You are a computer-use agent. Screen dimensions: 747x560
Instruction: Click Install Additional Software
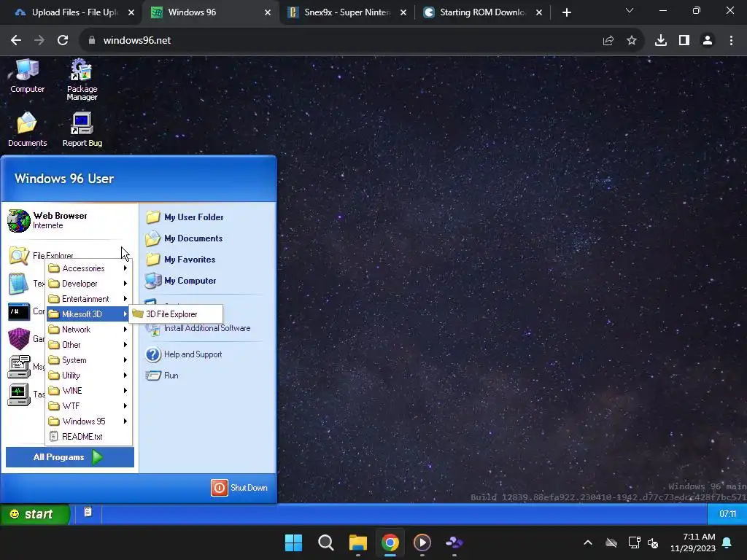[198, 329]
